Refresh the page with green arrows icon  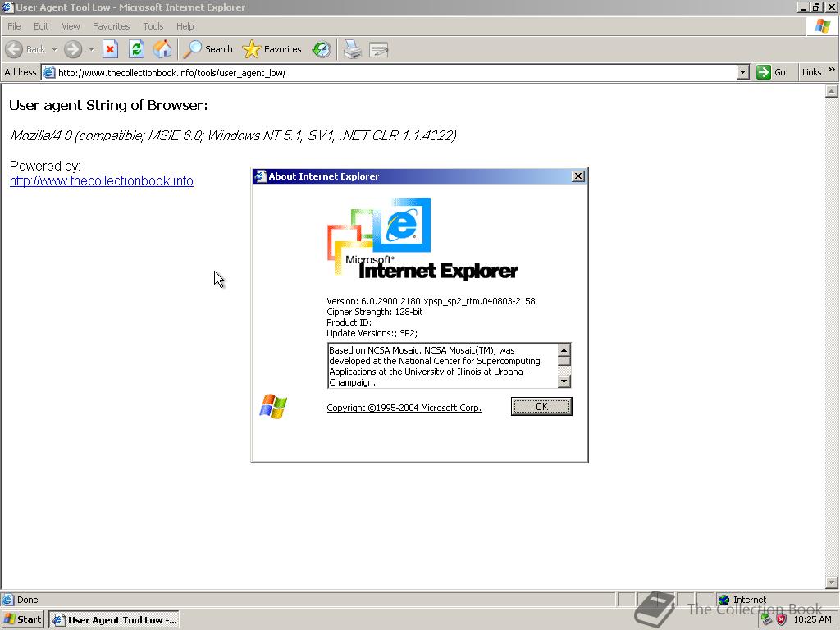(x=137, y=49)
